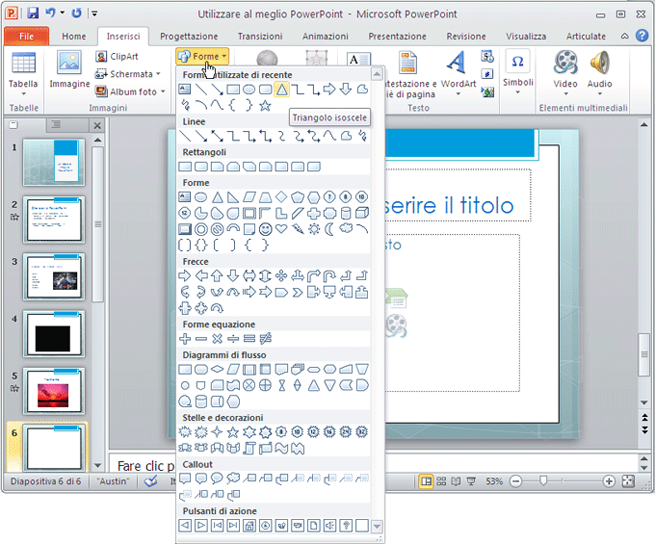
Task: Open the Simboli dropdown
Action: click(x=518, y=72)
